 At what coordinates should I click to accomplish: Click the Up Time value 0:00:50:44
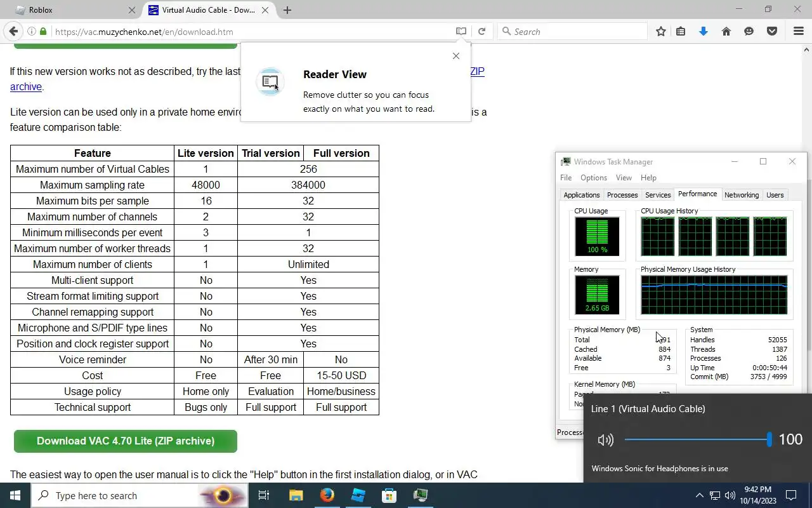click(x=769, y=368)
